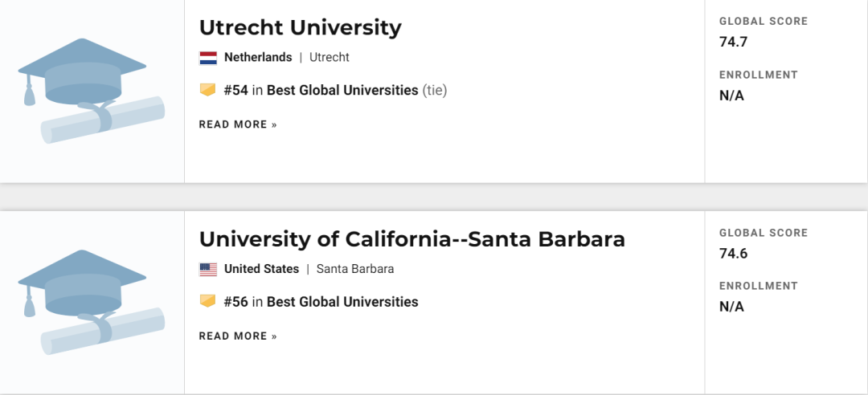Screen dimensions: 868x395
Task: Click the 74.6 global score value
Action: 733,254
